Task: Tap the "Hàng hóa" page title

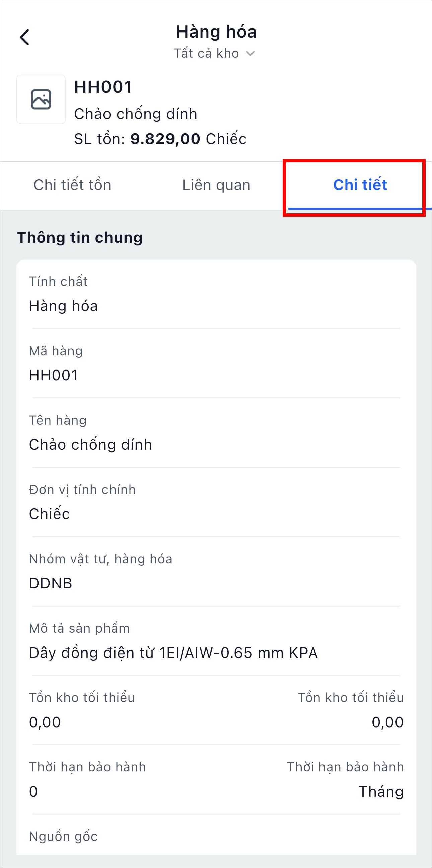Action: click(x=216, y=32)
